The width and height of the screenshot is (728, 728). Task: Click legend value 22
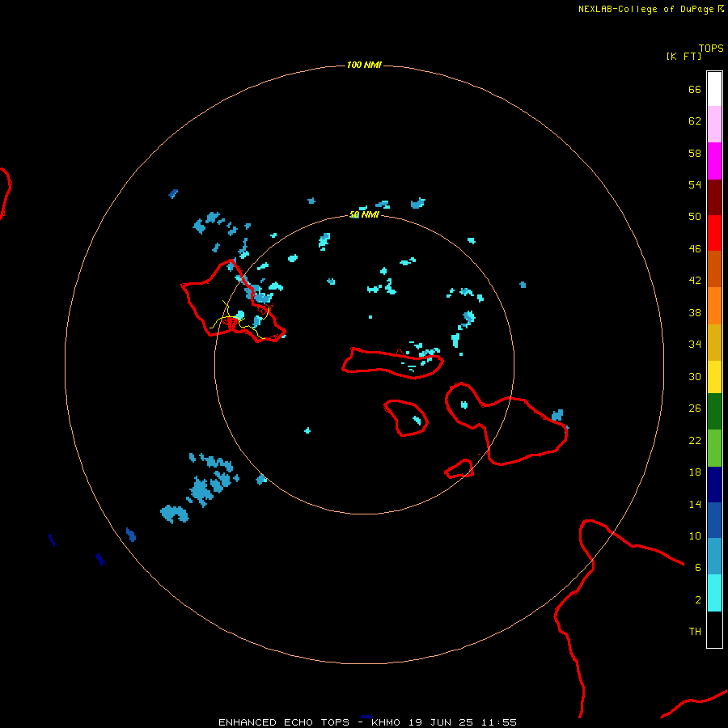[x=695, y=440]
